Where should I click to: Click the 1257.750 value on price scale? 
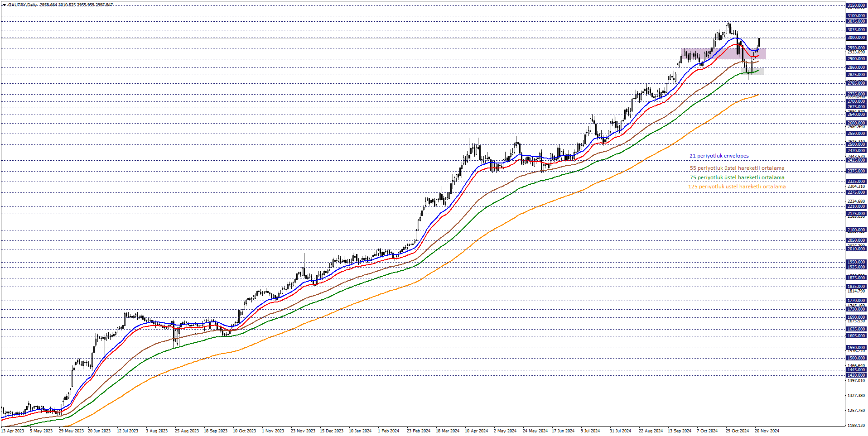pyautogui.click(x=856, y=411)
